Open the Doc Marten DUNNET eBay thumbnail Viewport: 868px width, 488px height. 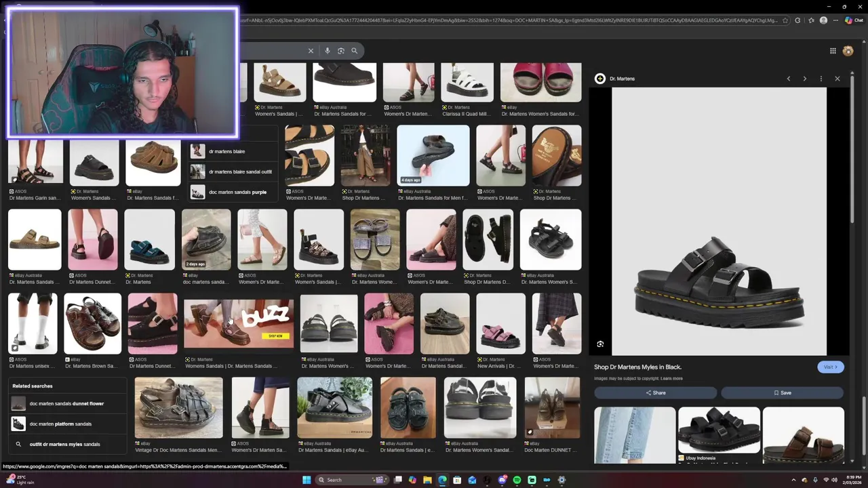pos(552,407)
